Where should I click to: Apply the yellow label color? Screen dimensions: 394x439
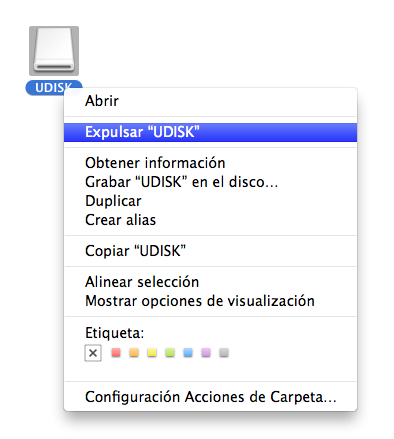click(152, 352)
